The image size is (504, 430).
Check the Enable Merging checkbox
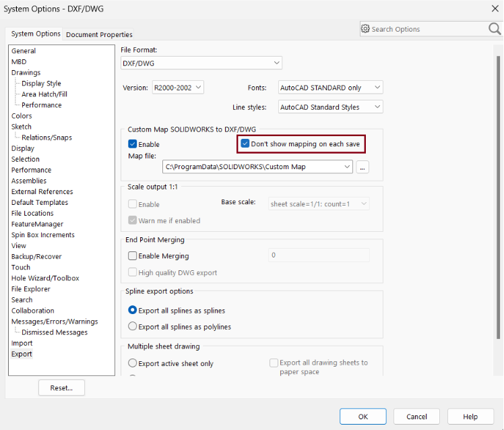[x=133, y=256]
